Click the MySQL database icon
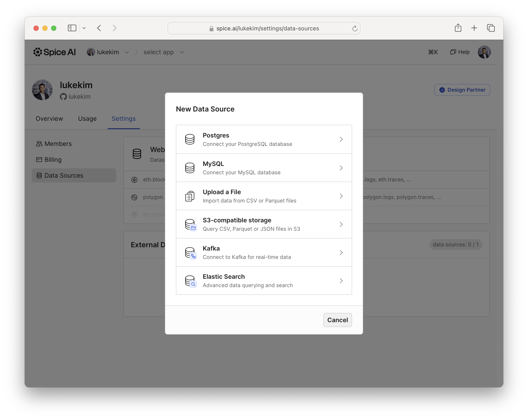528x420 pixels. click(x=190, y=168)
